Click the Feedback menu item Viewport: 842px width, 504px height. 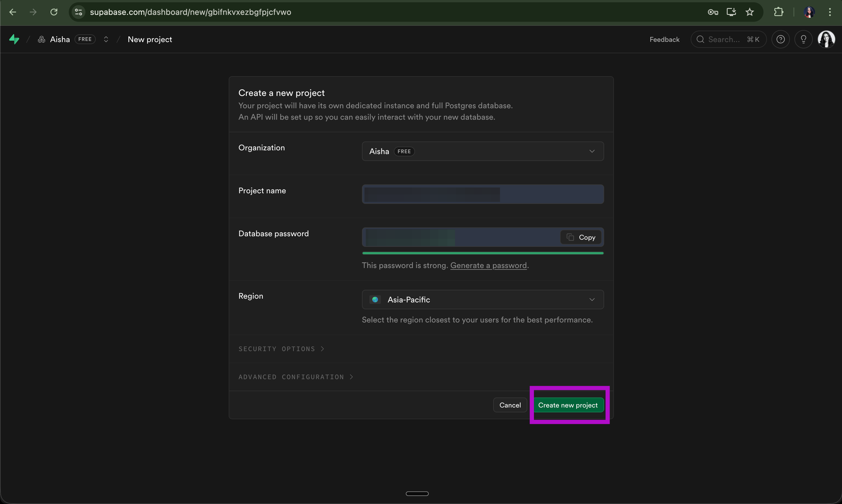(x=664, y=40)
